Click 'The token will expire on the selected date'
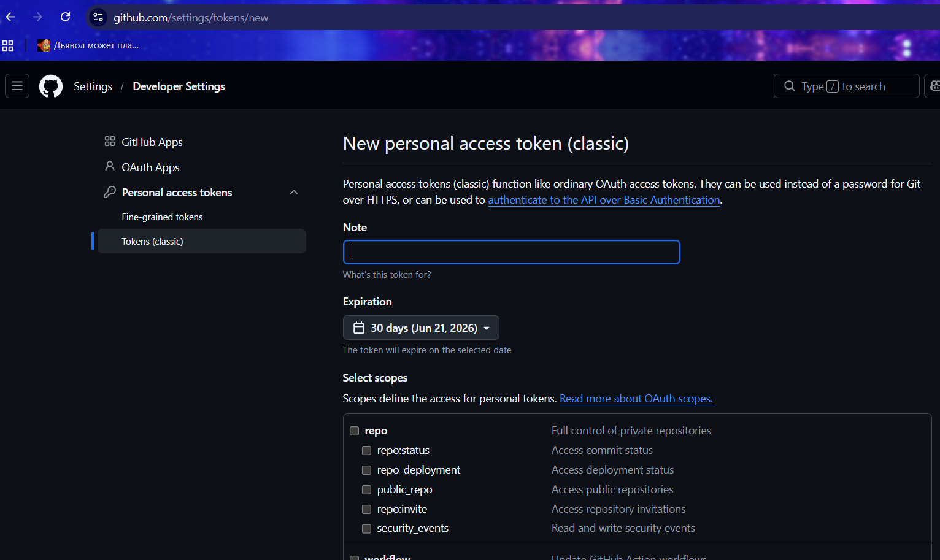Screen dimensions: 940x560 [x=427, y=350]
